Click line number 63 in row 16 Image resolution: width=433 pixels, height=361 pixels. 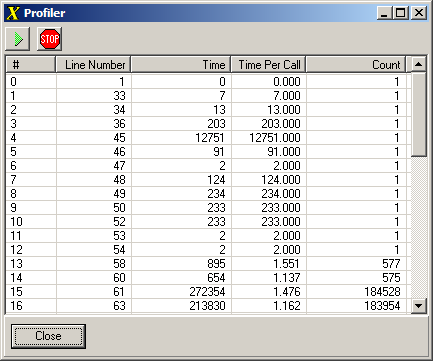coord(119,306)
